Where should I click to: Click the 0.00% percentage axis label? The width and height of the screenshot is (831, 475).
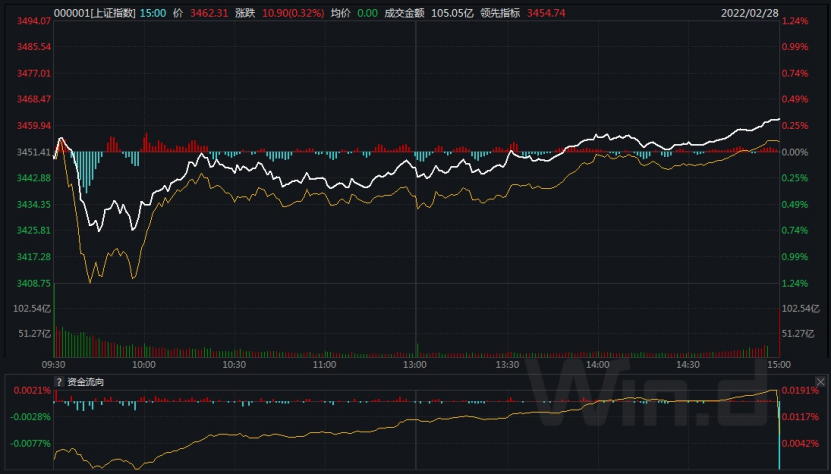coord(795,152)
